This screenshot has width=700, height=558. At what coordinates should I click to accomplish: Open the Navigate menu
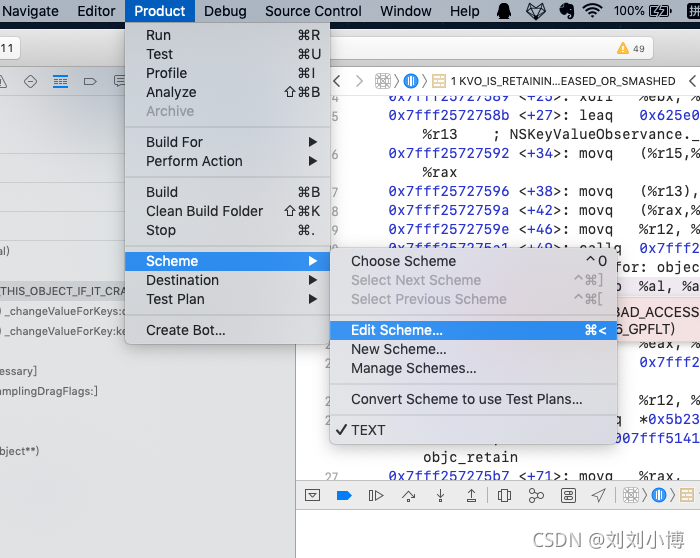[30, 11]
